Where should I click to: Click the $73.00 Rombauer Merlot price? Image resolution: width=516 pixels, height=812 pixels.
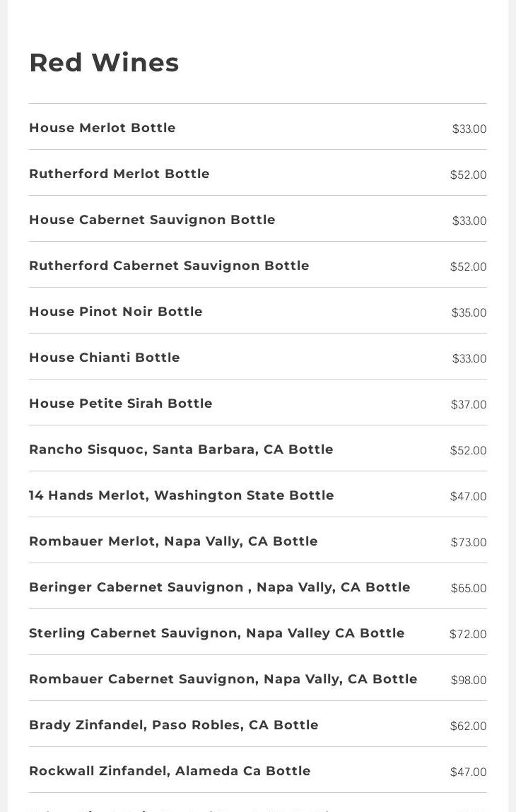pos(469,542)
